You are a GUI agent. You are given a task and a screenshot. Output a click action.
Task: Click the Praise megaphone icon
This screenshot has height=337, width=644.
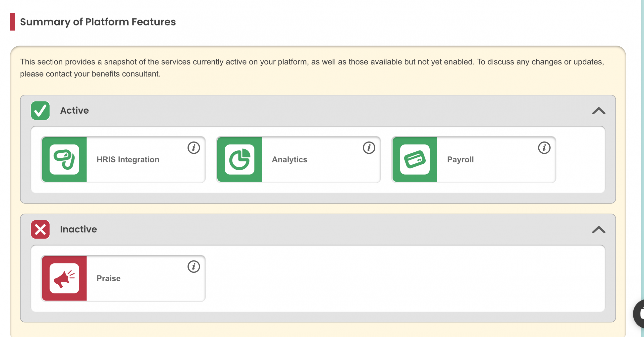[64, 278]
